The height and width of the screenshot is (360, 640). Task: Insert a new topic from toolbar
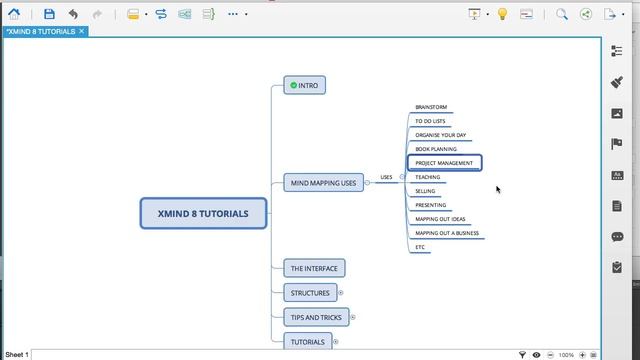pyautogui.click(x=133, y=14)
